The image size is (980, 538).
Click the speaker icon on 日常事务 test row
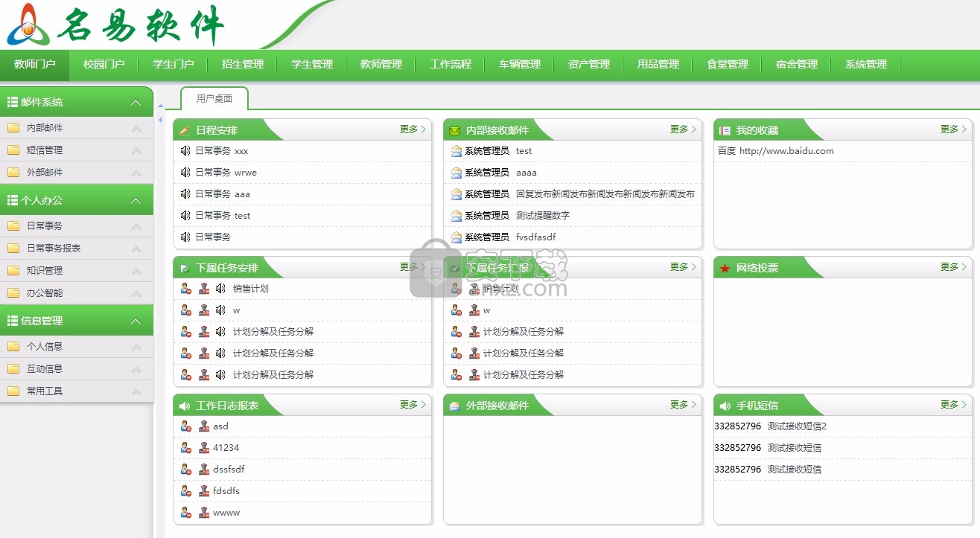[185, 215]
